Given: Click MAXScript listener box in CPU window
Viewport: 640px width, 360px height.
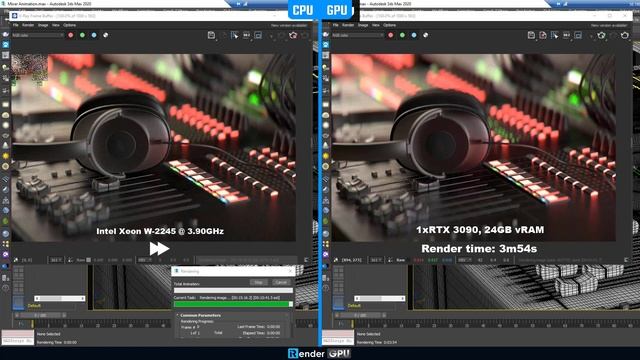Looking at the screenshot, I should [x=18, y=338].
